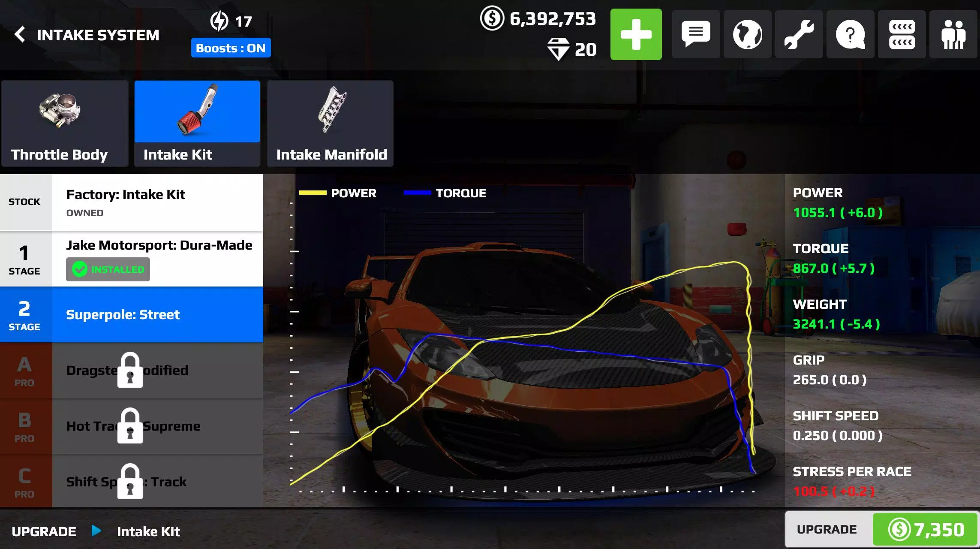Click the multiplayer/friends icon
Viewport: 980px width, 549px height.
coord(956,34)
